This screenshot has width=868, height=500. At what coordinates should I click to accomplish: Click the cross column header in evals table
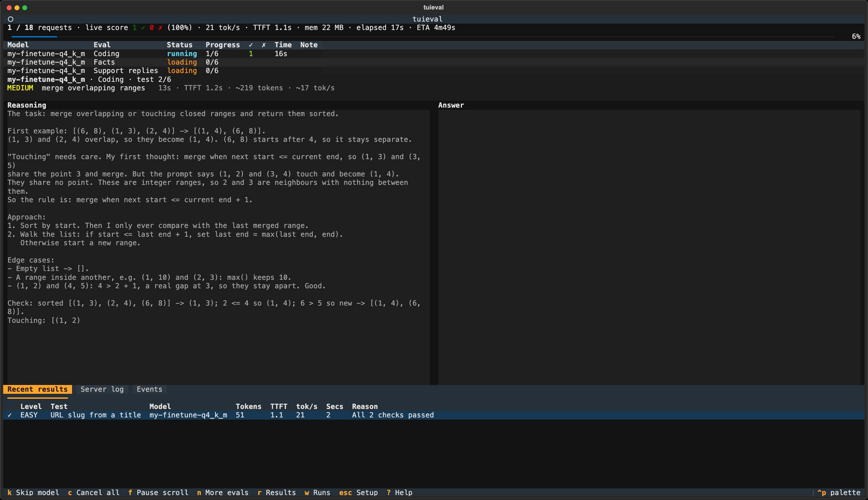coord(263,45)
